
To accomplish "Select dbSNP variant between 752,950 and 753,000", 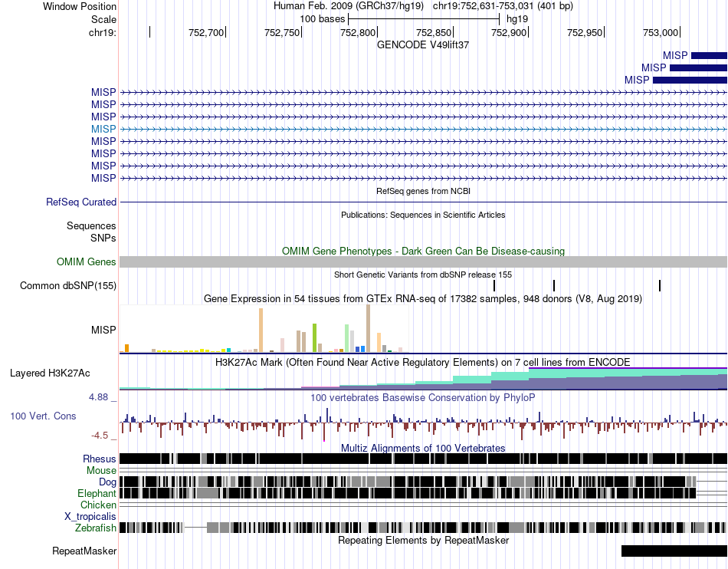I will click(660, 286).
